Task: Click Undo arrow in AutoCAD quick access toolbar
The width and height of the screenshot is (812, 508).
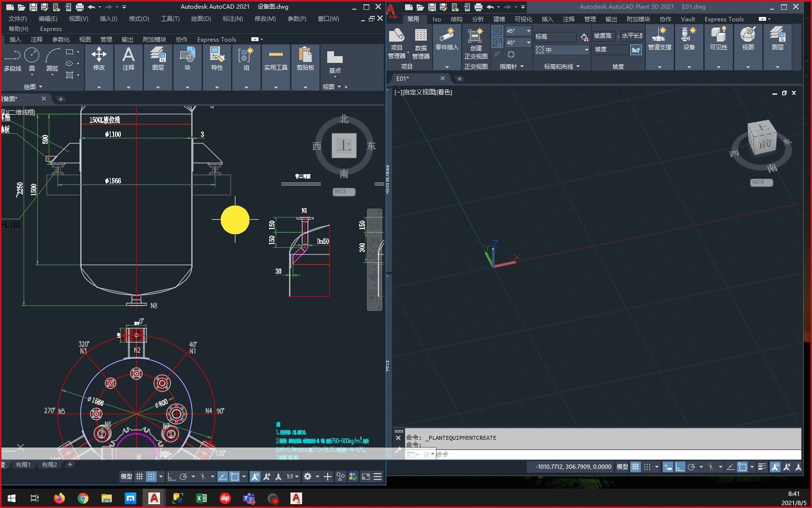Action: [92, 7]
